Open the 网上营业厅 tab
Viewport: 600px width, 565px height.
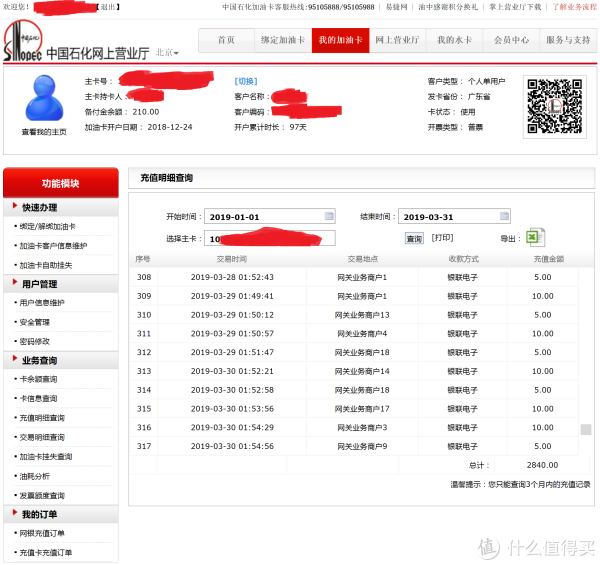pos(398,40)
